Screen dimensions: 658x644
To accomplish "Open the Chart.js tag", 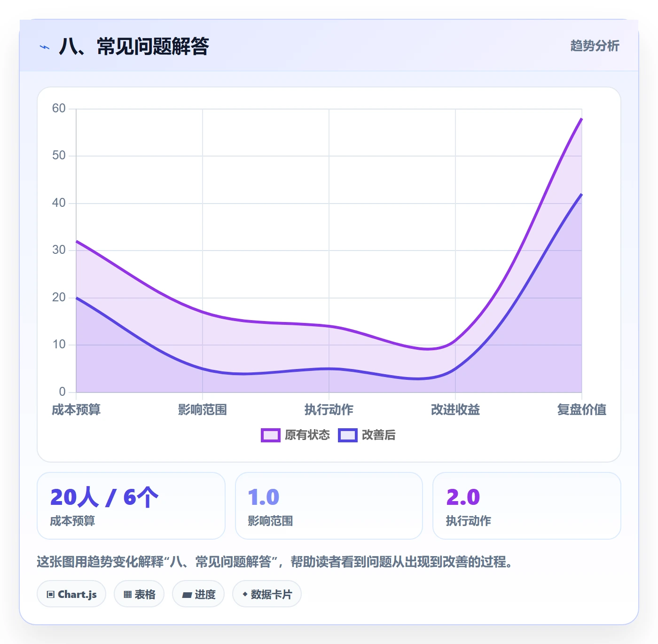I will coord(71,594).
